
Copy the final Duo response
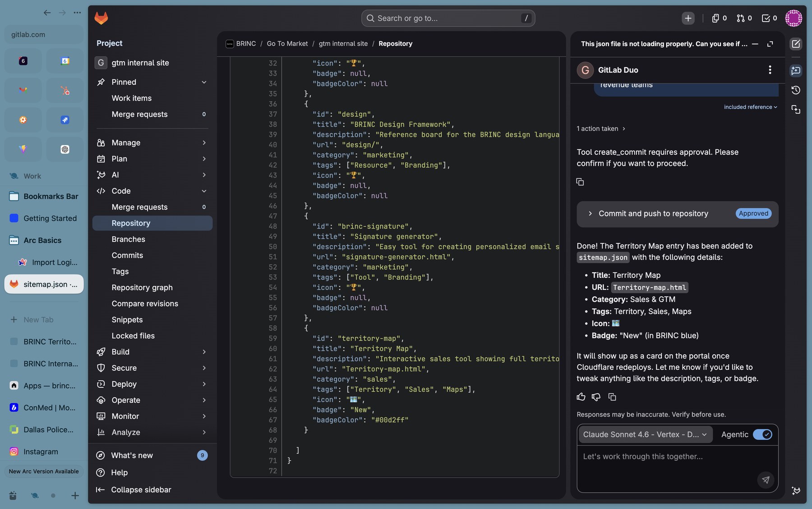[612, 397]
